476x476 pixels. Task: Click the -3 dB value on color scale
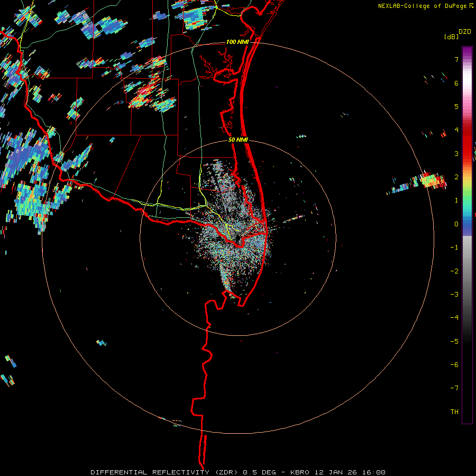click(x=454, y=295)
